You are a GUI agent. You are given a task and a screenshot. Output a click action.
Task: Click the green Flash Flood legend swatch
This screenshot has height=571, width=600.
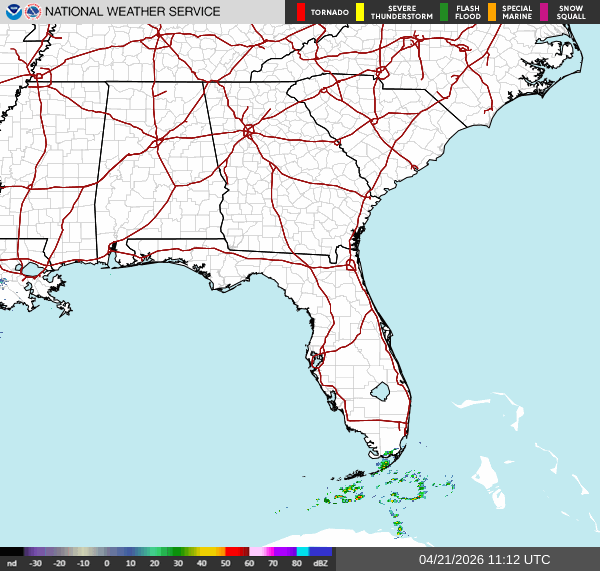coord(444,12)
